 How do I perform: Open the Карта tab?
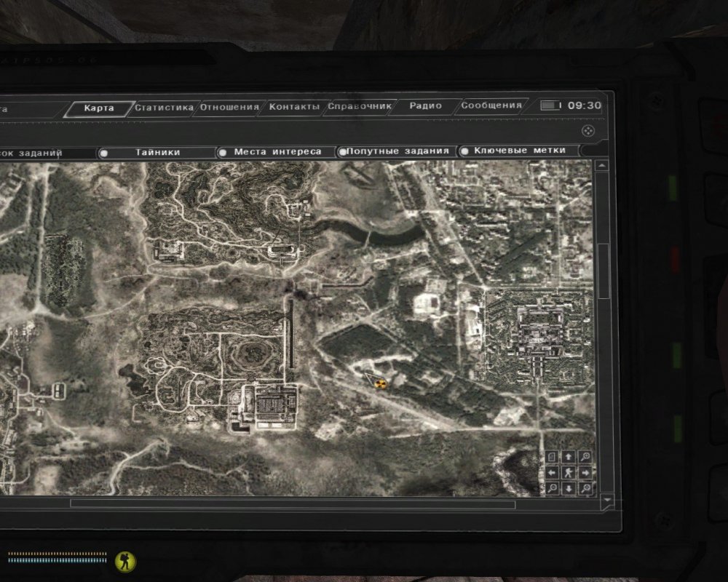coord(99,108)
